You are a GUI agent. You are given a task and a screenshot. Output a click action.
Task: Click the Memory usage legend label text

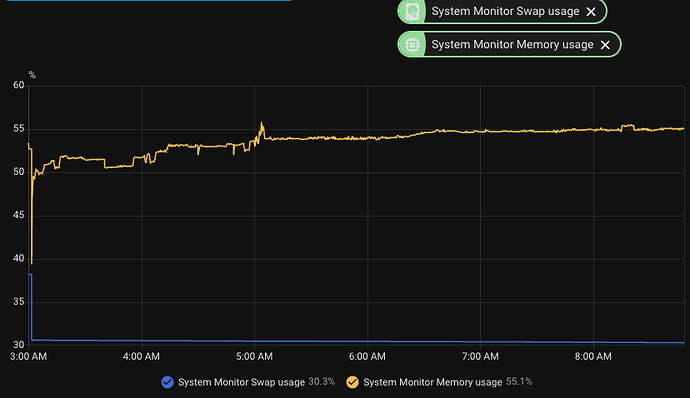(433, 382)
